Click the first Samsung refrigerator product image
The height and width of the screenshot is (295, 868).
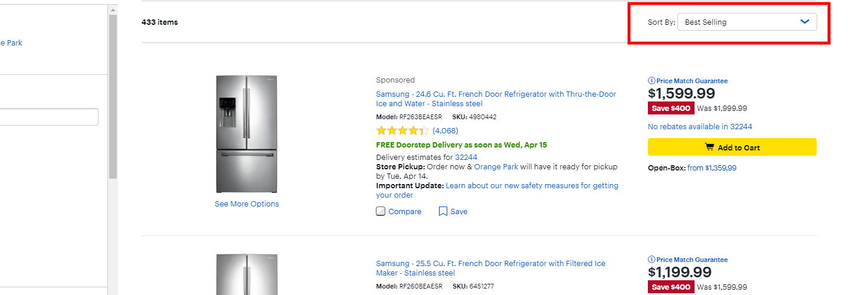(x=247, y=134)
